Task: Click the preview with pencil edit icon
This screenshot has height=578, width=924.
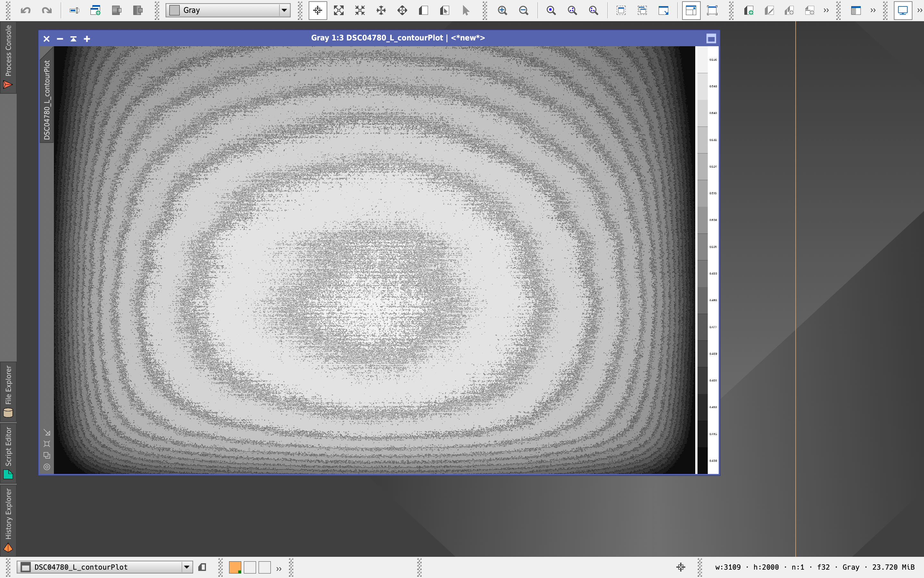Action: tap(769, 10)
